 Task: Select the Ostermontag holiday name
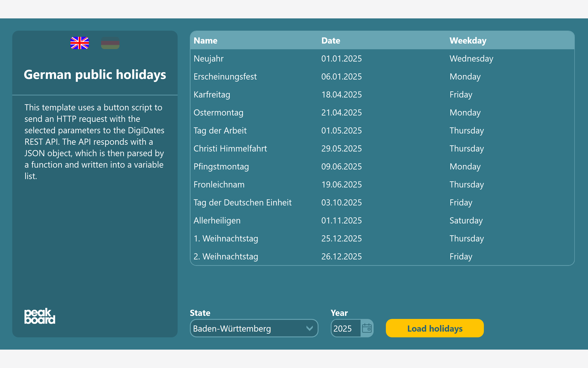[x=218, y=113]
